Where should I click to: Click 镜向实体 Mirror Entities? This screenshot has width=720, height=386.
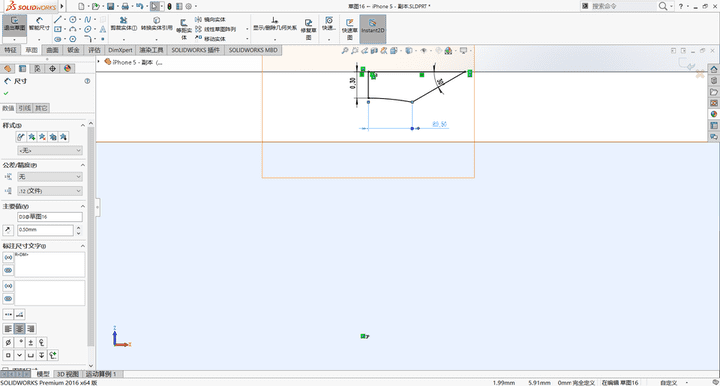(210, 19)
